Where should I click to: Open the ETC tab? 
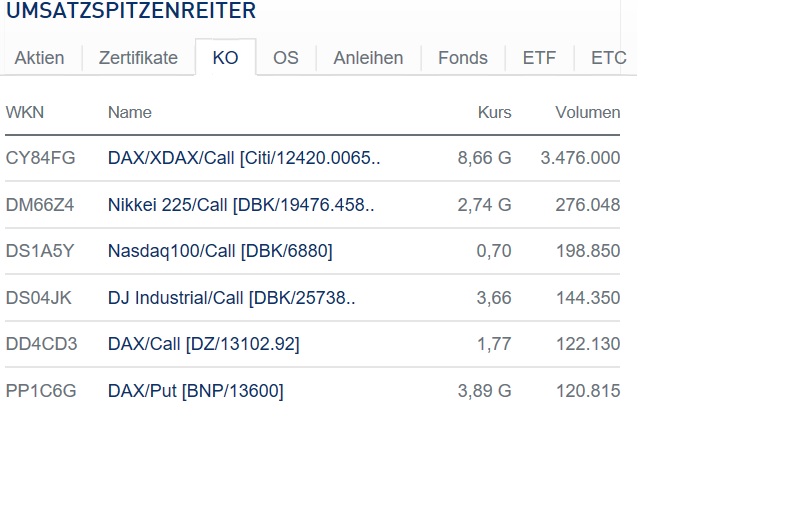click(608, 58)
